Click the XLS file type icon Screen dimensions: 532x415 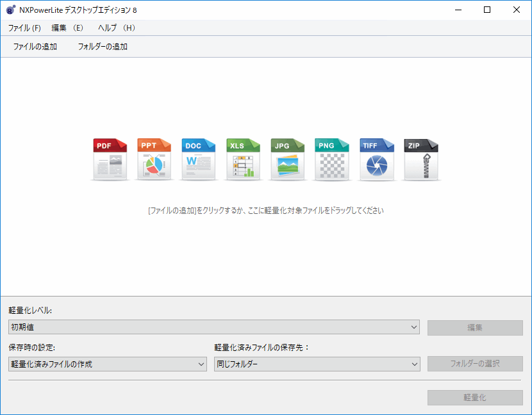243,159
